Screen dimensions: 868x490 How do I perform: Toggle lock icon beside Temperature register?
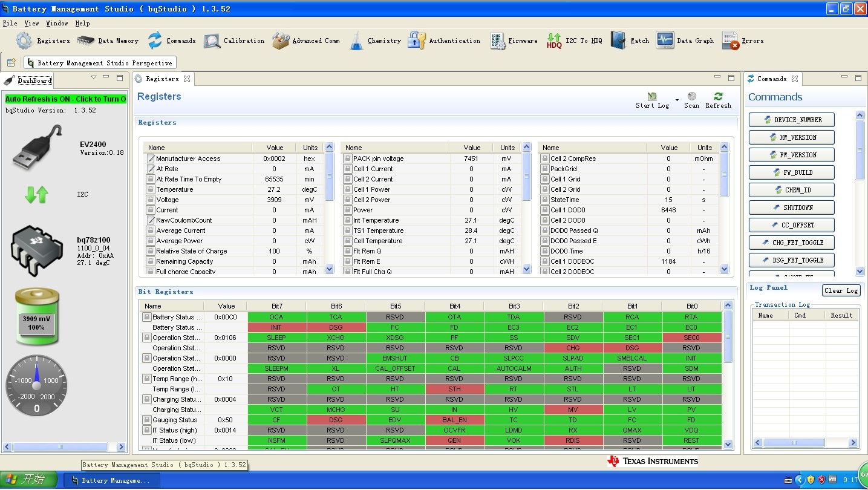[151, 189]
